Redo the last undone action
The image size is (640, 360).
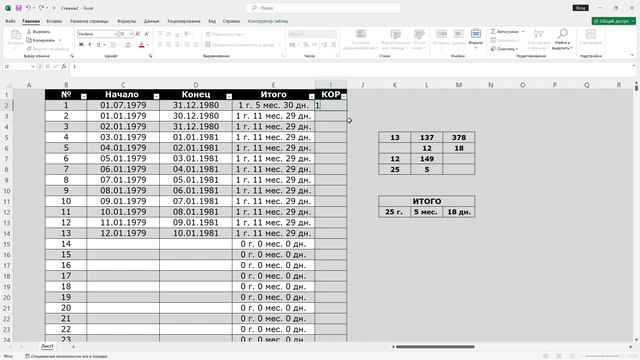[41, 8]
